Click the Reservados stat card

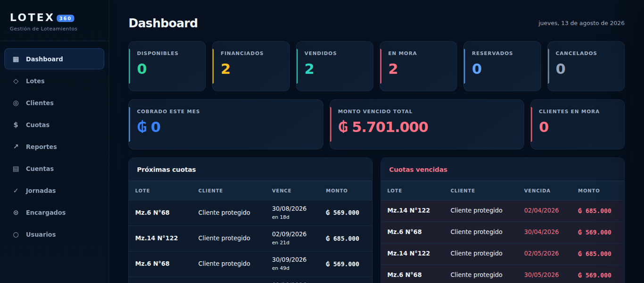[502, 66]
